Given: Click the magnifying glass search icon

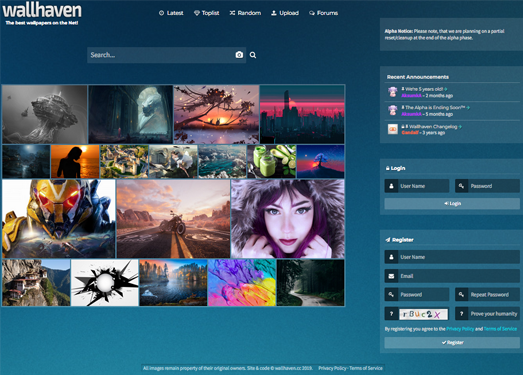Looking at the screenshot, I should [253, 55].
